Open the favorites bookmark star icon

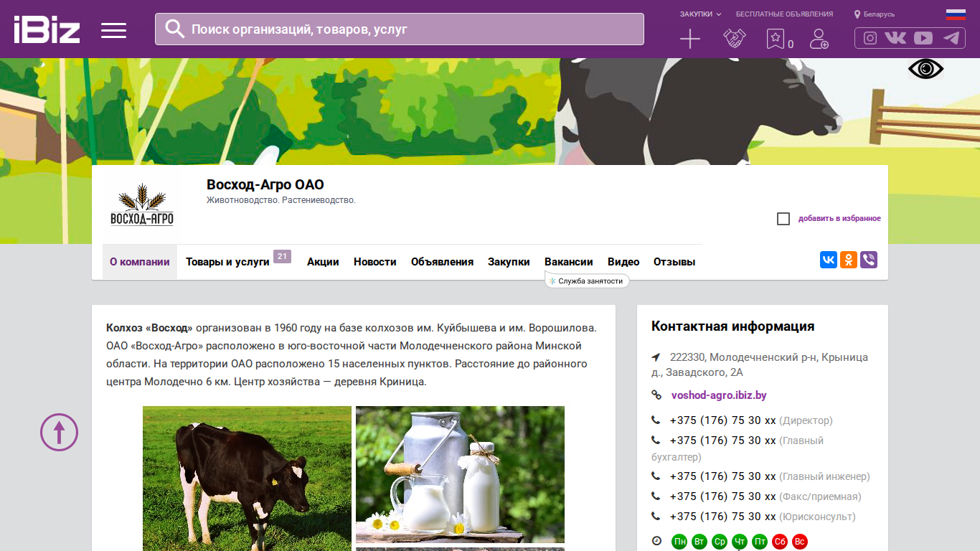[776, 39]
